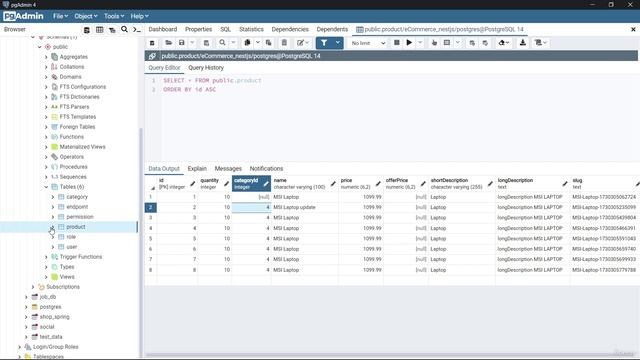Image resolution: width=640 pixels, height=360 pixels.
Task: Select the Trigger Functions node
Action: point(81,257)
